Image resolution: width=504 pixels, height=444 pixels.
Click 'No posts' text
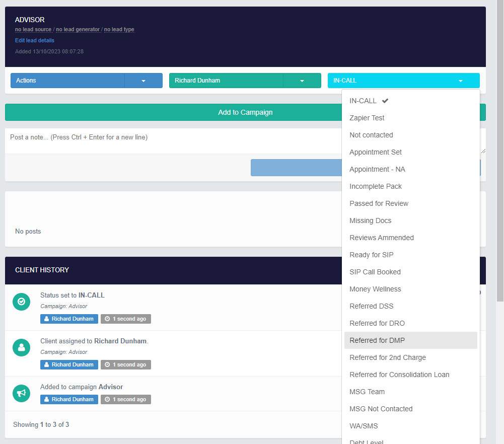click(x=28, y=232)
